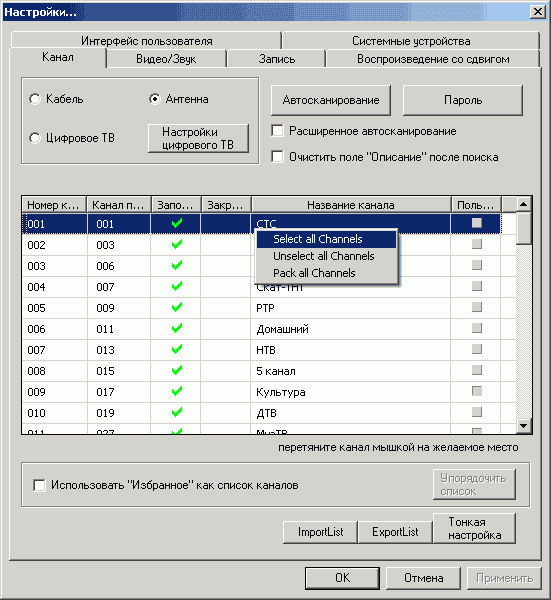This screenshot has height=600, width=551.
Task: Click green checkmark in row 002
Action: click(x=176, y=244)
